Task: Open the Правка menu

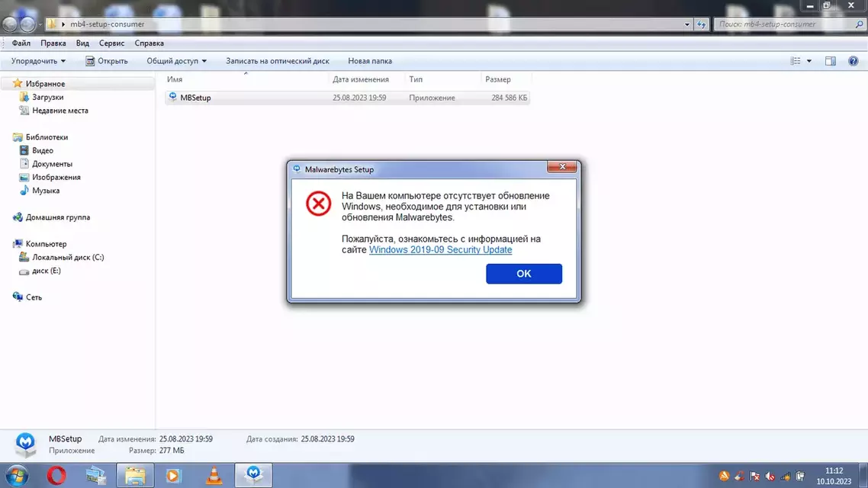Action: [x=53, y=43]
